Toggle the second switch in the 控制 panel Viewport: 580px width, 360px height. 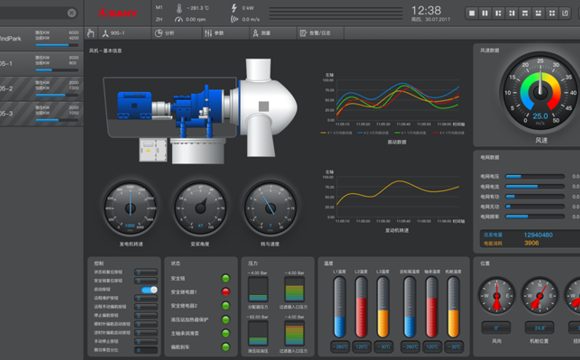146,281
